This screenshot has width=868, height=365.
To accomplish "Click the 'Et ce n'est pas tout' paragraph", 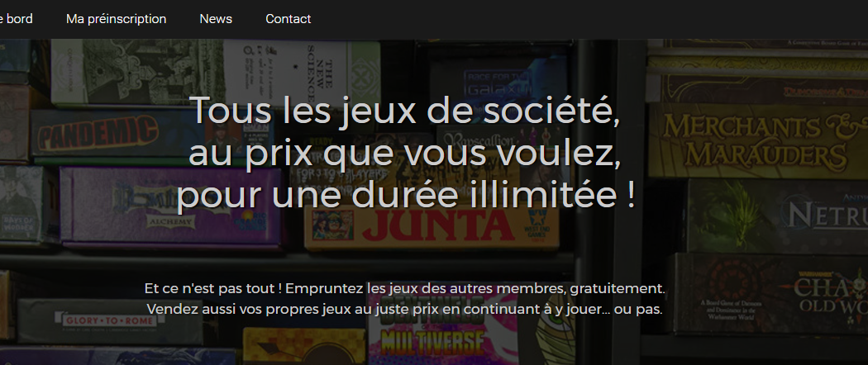I will pyautogui.click(x=405, y=288).
